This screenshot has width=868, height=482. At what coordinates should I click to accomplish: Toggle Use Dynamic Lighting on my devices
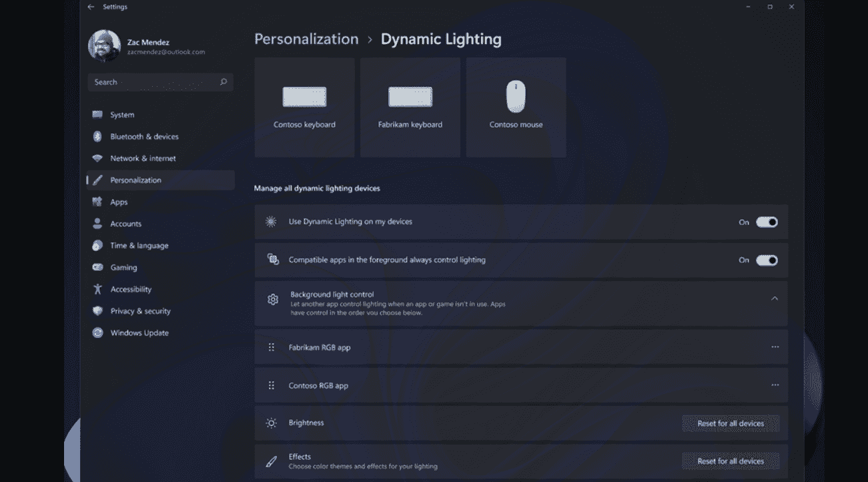767,222
